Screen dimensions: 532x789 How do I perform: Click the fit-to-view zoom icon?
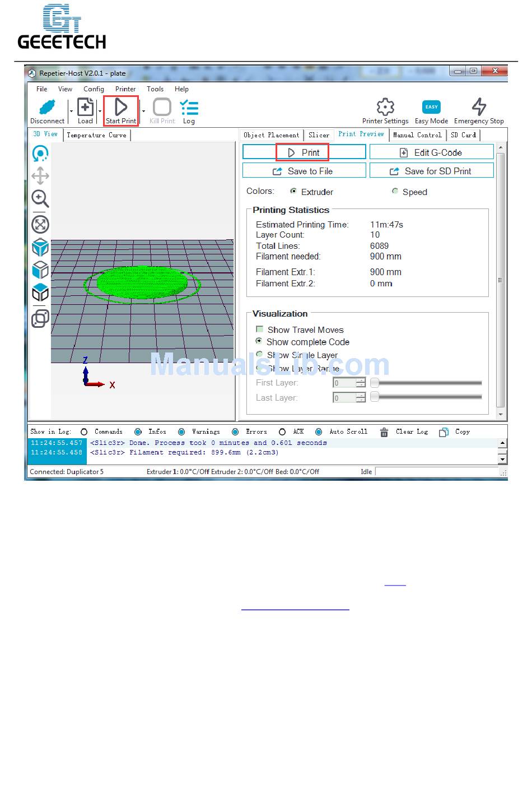point(40,224)
